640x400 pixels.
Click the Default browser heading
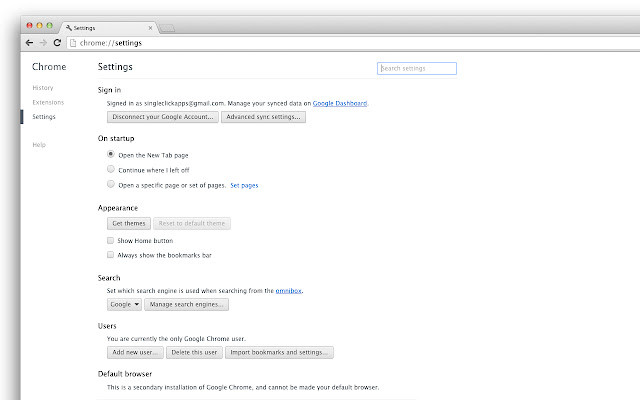(125, 374)
